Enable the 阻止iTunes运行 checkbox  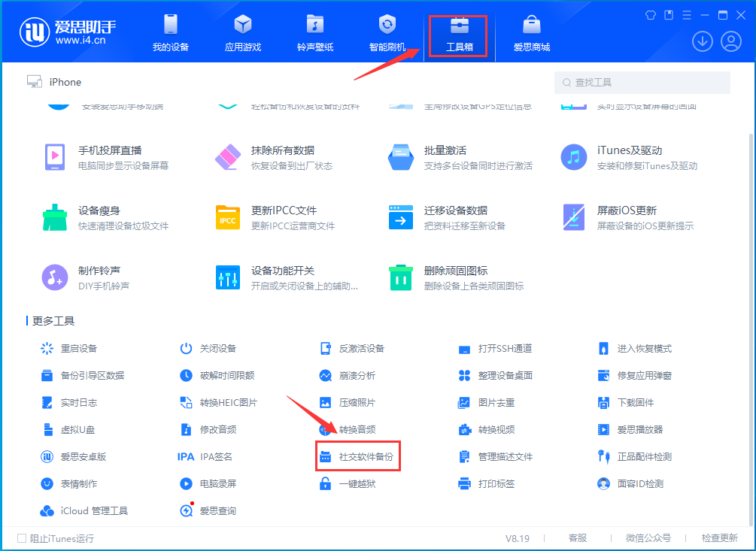click(22, 537)
